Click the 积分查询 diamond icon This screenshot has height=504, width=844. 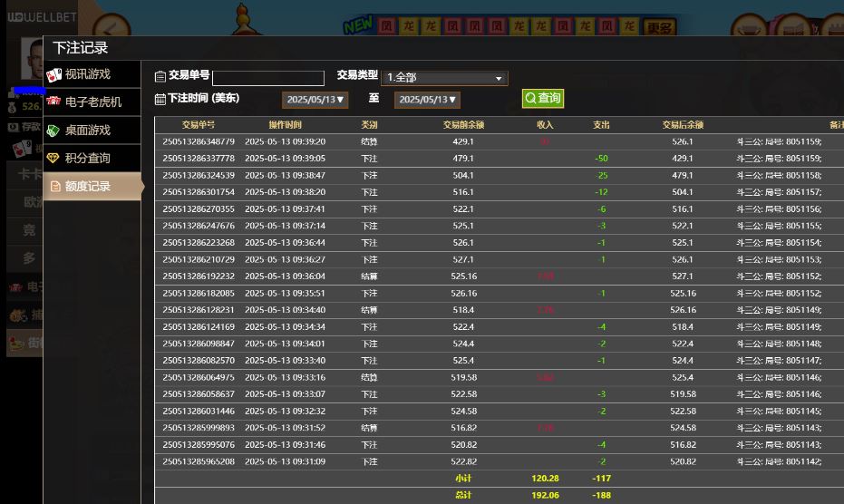pos(54,159)
